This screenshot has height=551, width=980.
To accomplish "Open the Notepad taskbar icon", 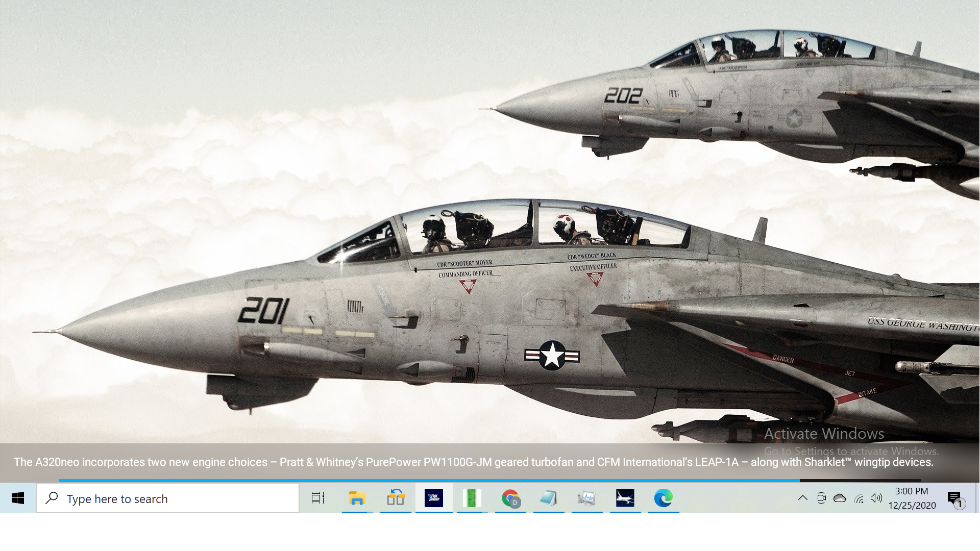I will coord(549,498).
